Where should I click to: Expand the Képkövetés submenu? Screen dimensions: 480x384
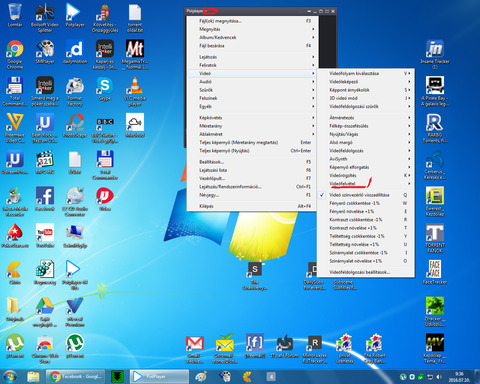click(x=252, y=117)
